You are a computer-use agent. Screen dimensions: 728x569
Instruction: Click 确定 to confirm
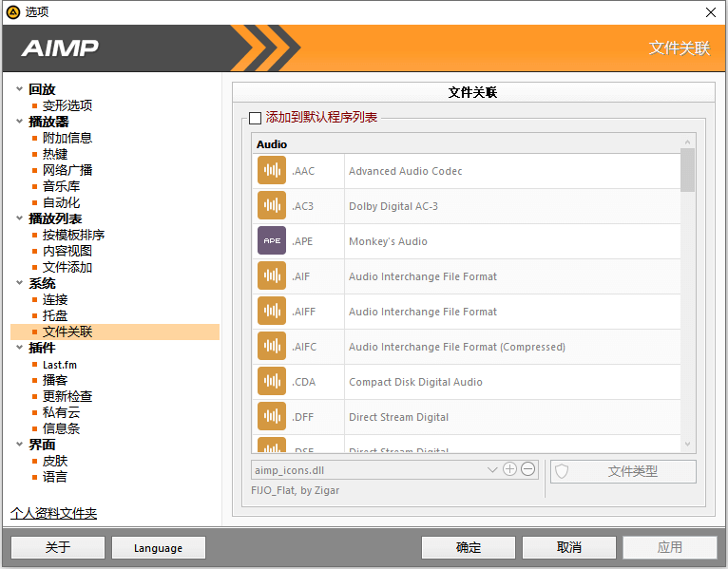[469, 548]
